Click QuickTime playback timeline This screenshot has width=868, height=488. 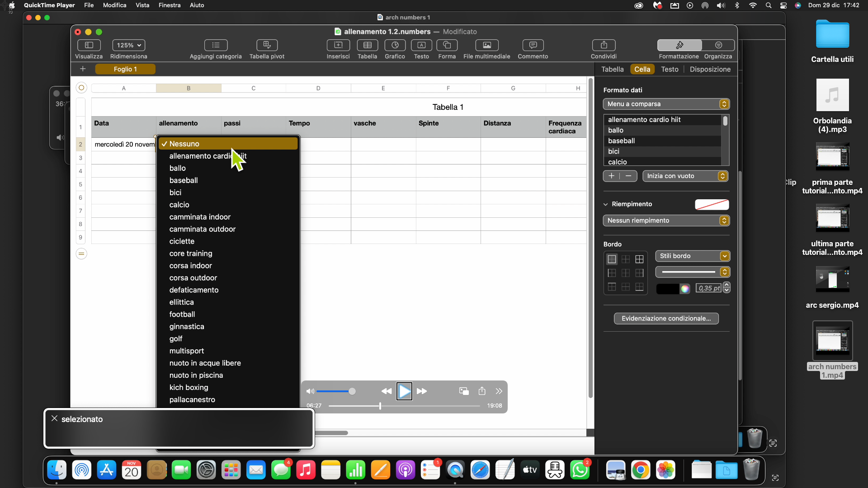[404, 406]
